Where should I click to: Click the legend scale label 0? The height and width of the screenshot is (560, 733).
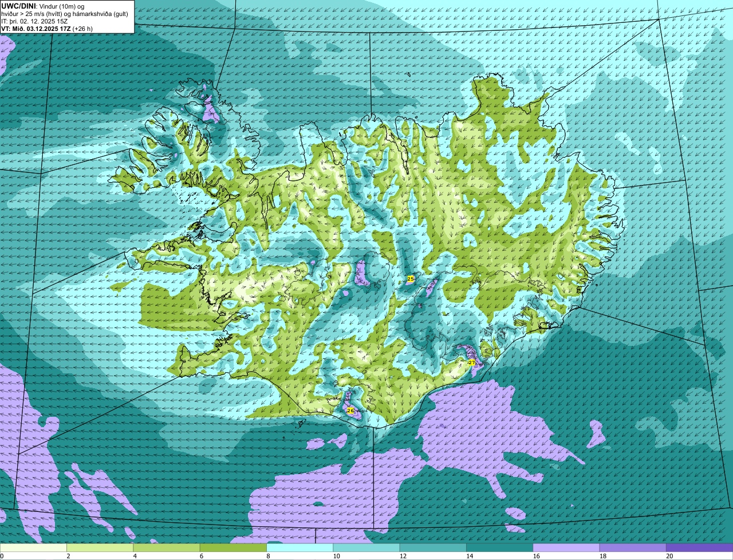(2, 556)
